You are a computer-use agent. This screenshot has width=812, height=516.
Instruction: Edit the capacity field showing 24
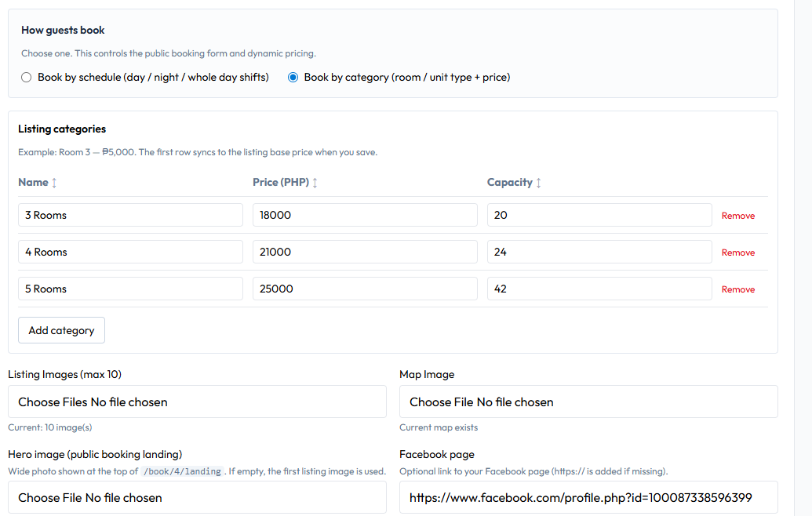click(599, 252)
